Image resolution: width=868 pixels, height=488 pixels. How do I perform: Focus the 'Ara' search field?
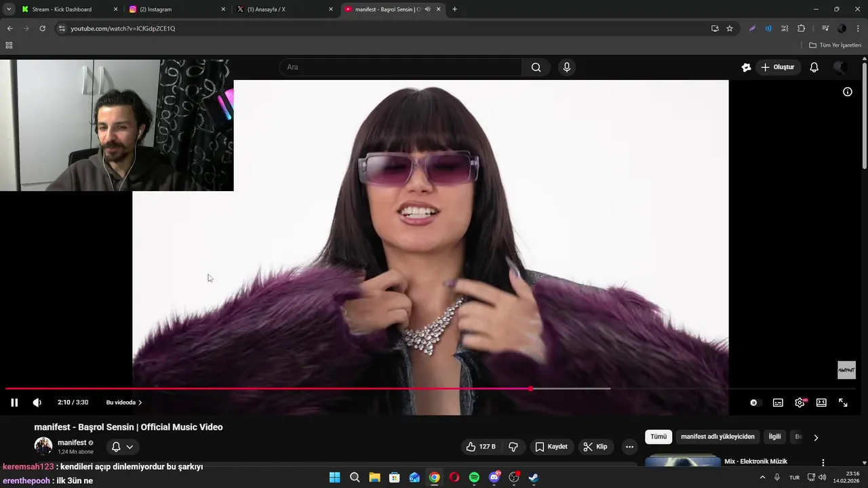pyautogui.click(x=401, y=67)
